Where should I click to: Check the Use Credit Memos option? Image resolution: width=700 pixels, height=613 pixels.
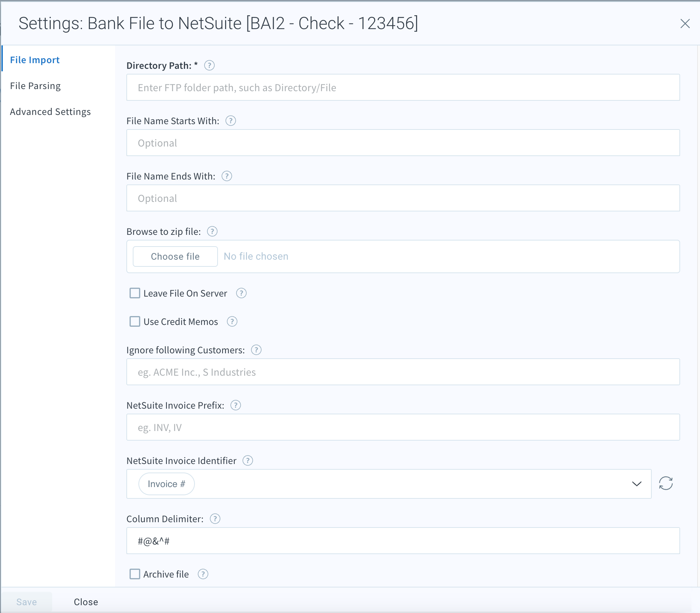tap(135, 321)
